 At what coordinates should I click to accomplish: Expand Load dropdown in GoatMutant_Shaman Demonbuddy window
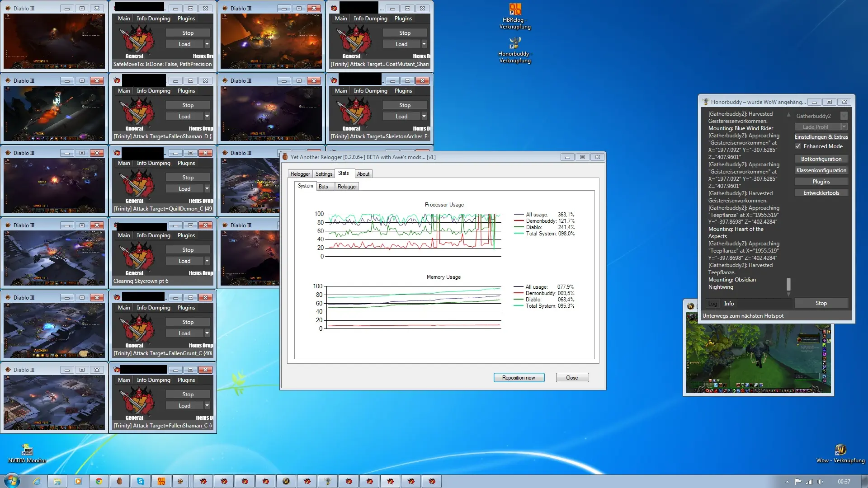pos(424,44)
